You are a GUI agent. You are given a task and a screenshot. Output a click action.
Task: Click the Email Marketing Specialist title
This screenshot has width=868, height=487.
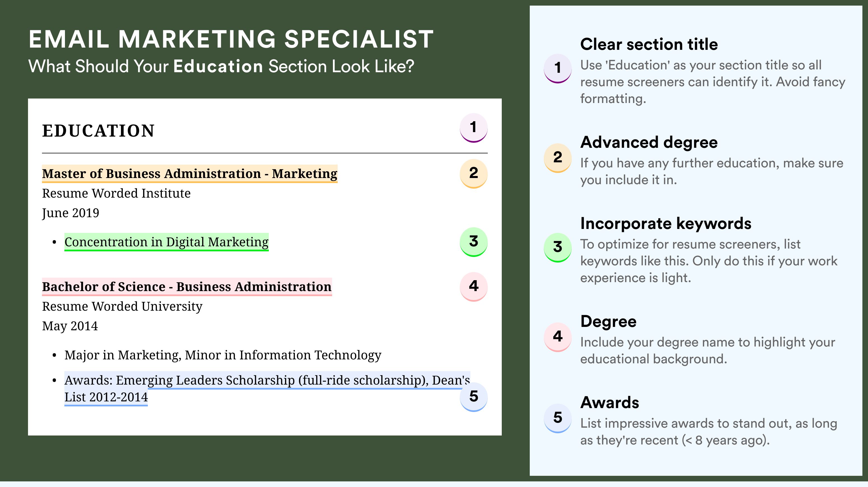pos(231,39)
